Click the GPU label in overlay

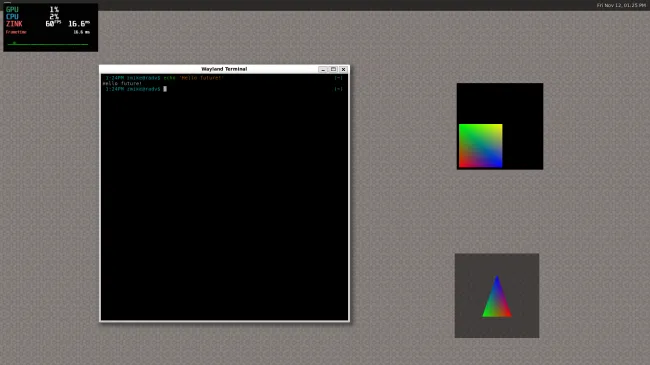tap(12, 10)
